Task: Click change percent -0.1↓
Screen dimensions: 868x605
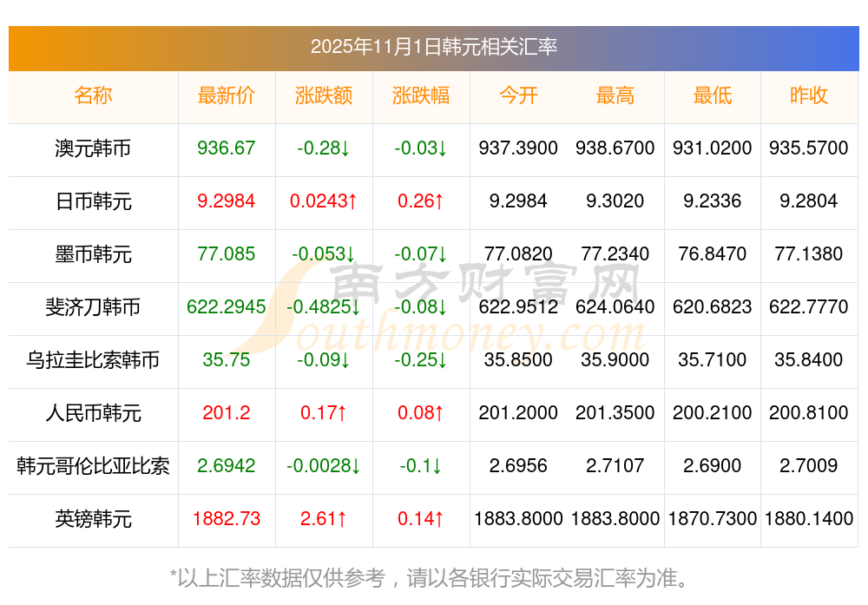Action: point(421,466)
